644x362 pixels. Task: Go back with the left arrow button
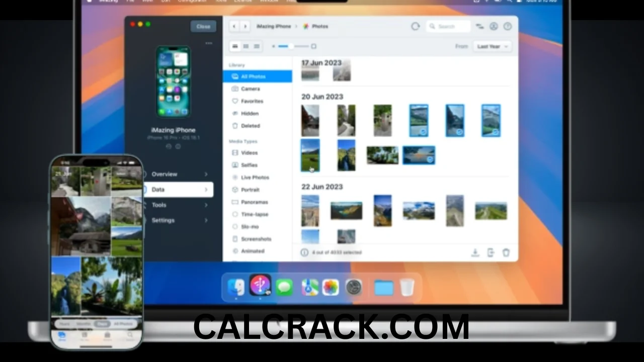tap(235, 26)
